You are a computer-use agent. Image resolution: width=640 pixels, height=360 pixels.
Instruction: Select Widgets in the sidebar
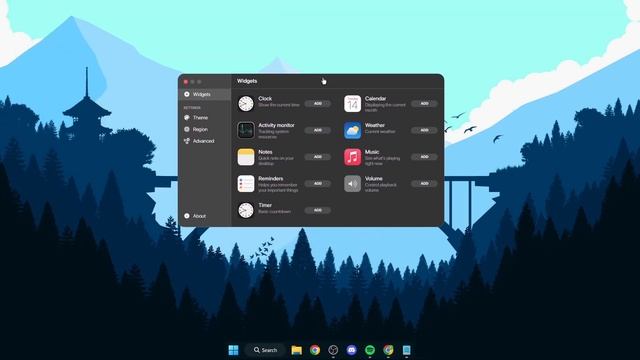click(x=205, y=94)
